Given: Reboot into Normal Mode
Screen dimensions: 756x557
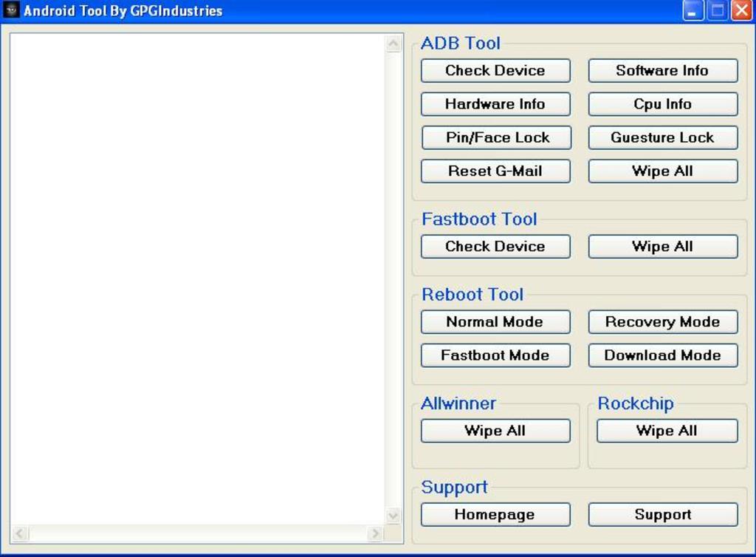Looking at the screenshot, I should (495, 321).
